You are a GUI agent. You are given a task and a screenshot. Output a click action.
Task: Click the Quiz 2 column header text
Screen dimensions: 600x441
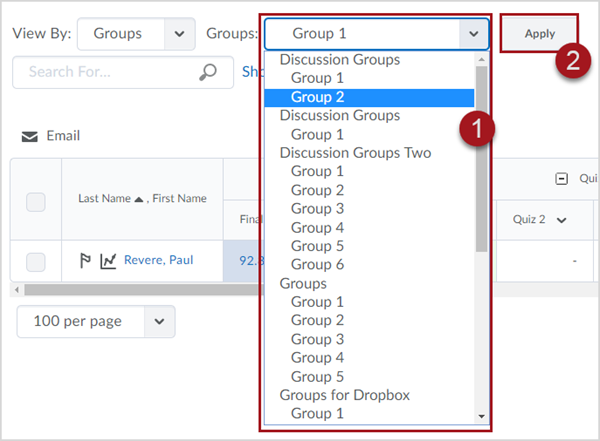[529, 219]
